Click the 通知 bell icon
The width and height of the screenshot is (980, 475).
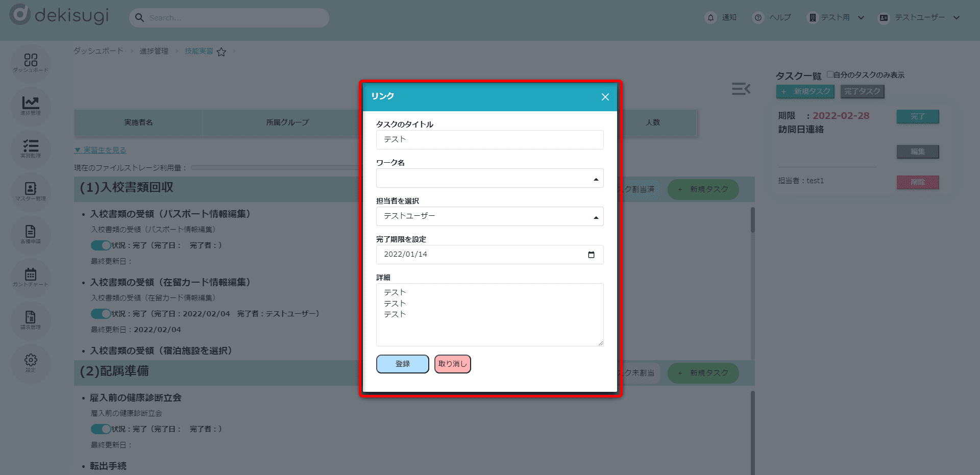coord(710,18)
